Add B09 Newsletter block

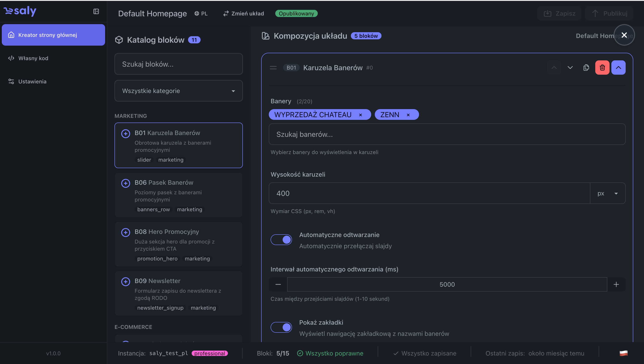point(125,282)
